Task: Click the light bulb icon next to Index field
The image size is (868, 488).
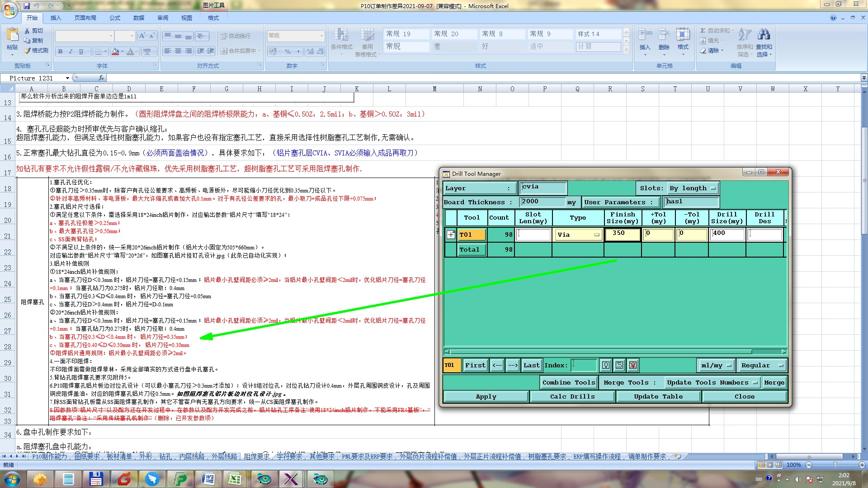Action: click(x=606, y=365)
